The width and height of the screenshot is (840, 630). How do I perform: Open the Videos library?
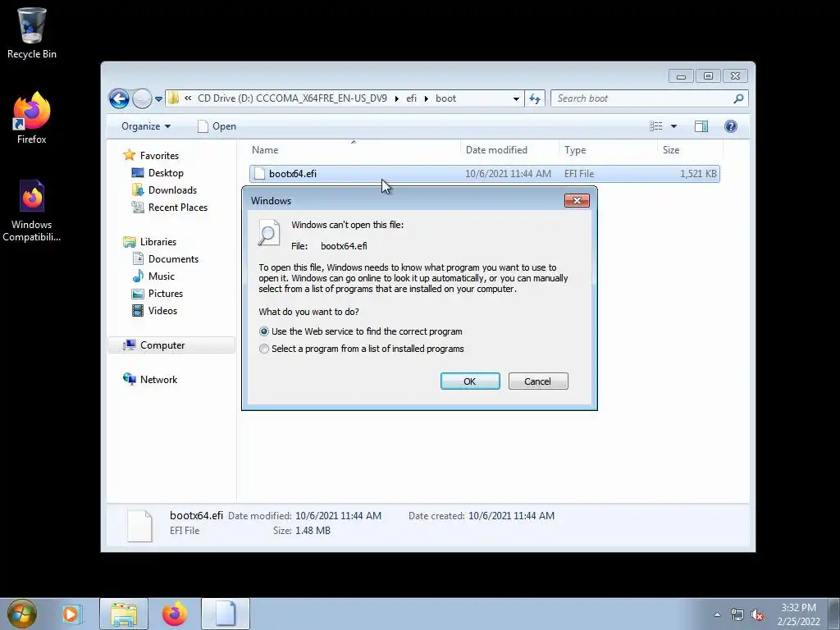[154, 311]
